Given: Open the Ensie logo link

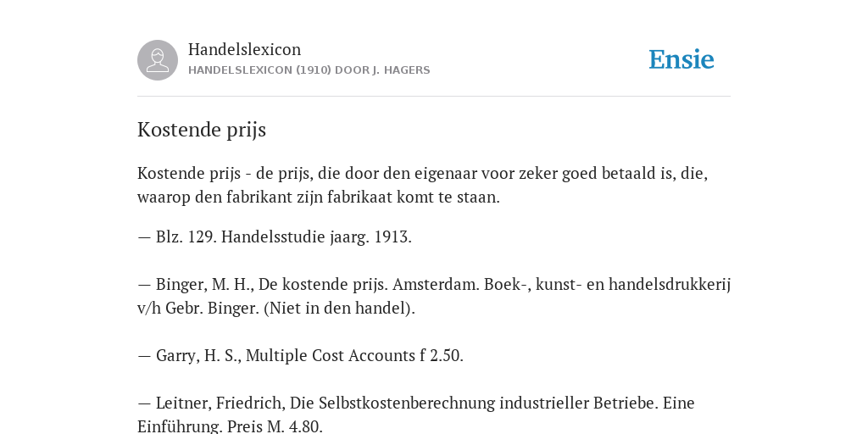Looking at the screenshot, I should (682, 59).
